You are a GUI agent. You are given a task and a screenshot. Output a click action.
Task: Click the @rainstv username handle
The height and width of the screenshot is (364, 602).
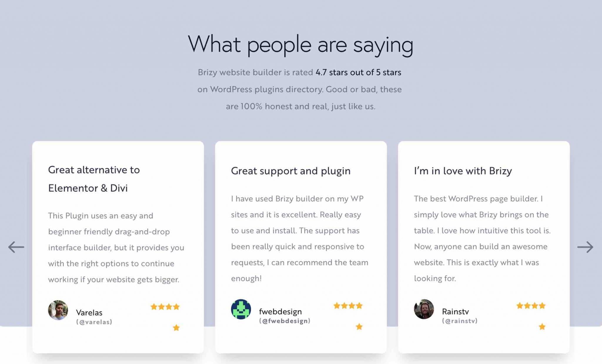click(460, 321)
